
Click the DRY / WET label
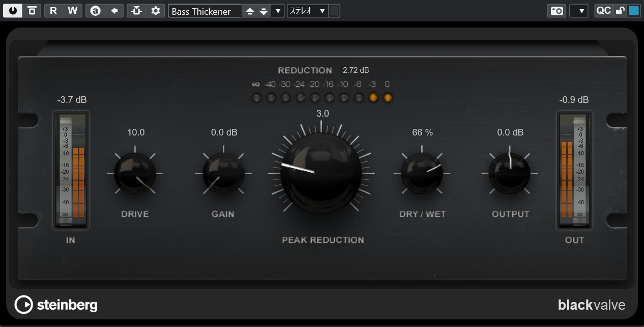point(423,214)
